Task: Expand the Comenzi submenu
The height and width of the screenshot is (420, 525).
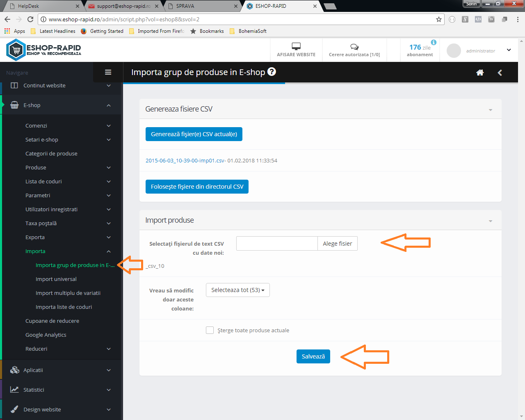Action: click(109, 126)
